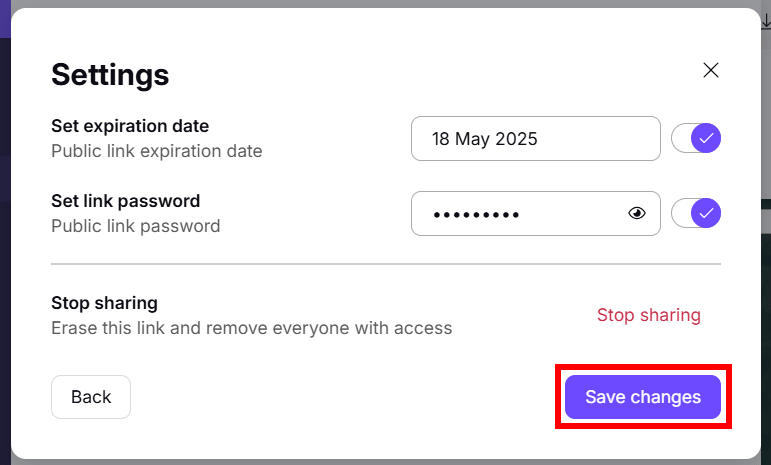Image resolution: width=771 pixels, height=465 pixels.
Task: Click the Erase this link description text
Action: click(251, 328)
